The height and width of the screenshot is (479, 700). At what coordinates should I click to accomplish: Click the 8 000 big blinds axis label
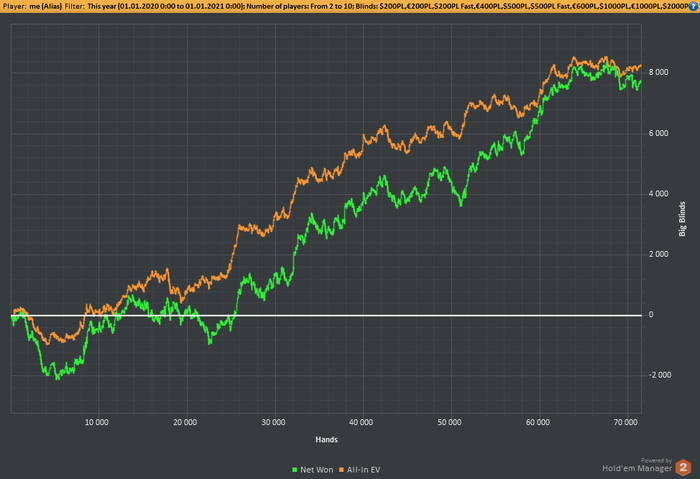click(658, 72)
